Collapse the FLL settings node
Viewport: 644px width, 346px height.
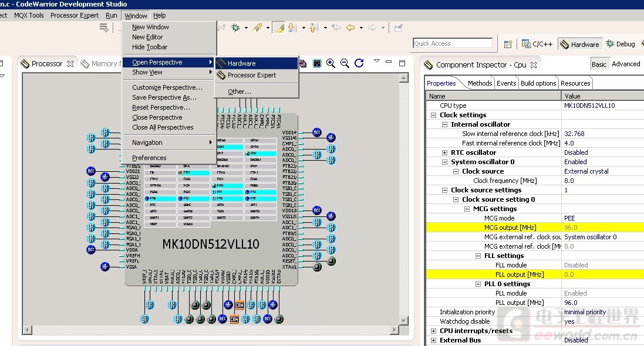coord(478,256)
